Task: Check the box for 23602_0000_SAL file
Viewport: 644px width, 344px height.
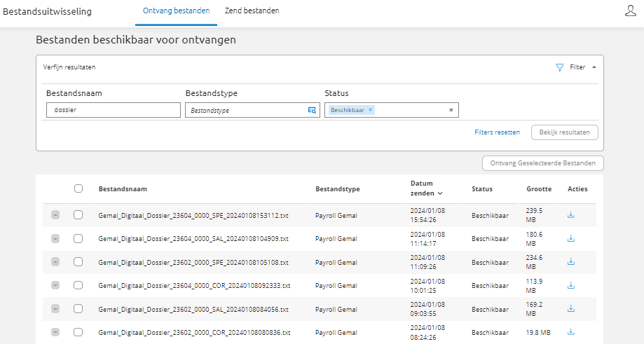Action: tap(78, 309)
